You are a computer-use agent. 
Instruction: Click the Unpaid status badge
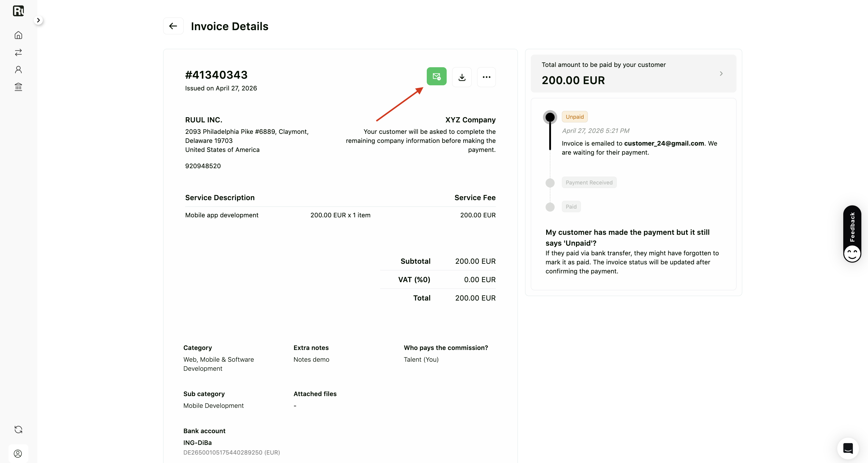tap(575, 117)
